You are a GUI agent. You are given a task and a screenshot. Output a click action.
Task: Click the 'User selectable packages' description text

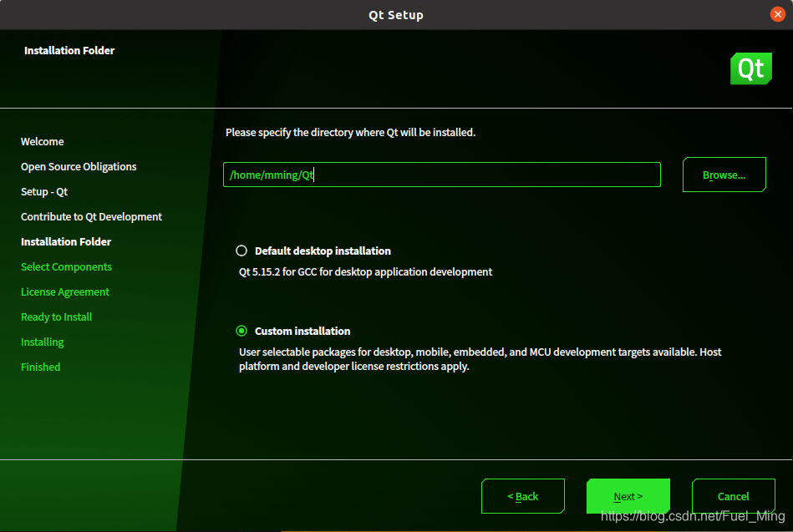(x=480, y=359)
